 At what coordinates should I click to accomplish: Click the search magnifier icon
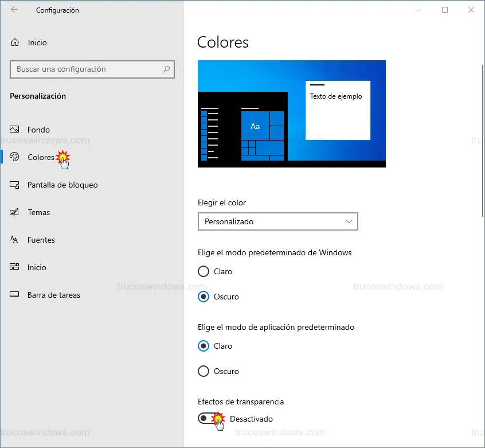point(166,69)
